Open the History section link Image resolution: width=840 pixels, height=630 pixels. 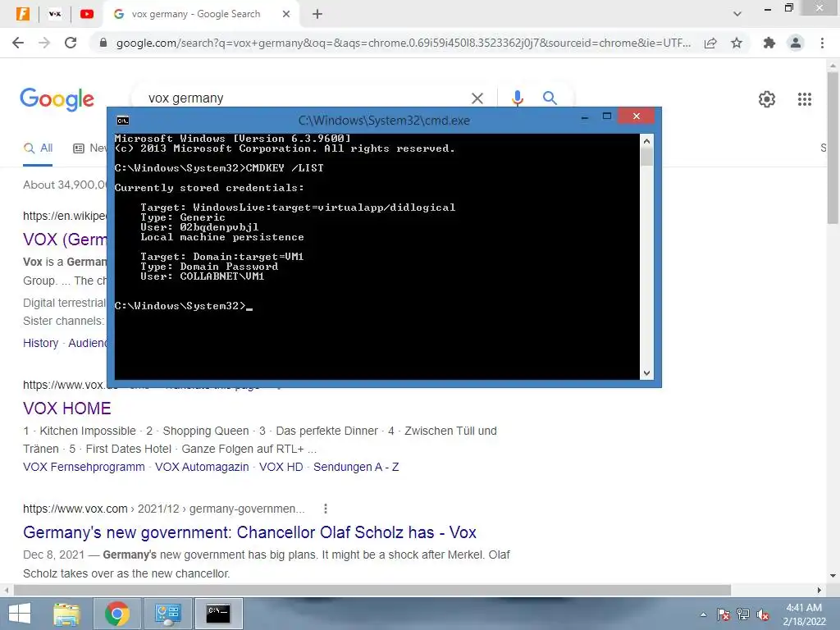(41, 343)
